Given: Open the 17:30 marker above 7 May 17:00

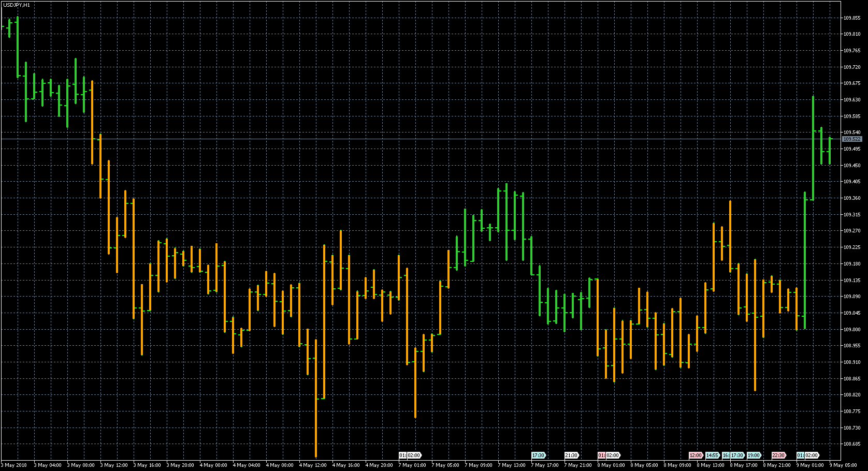Looking at the screenshot, I should point(538,455).
